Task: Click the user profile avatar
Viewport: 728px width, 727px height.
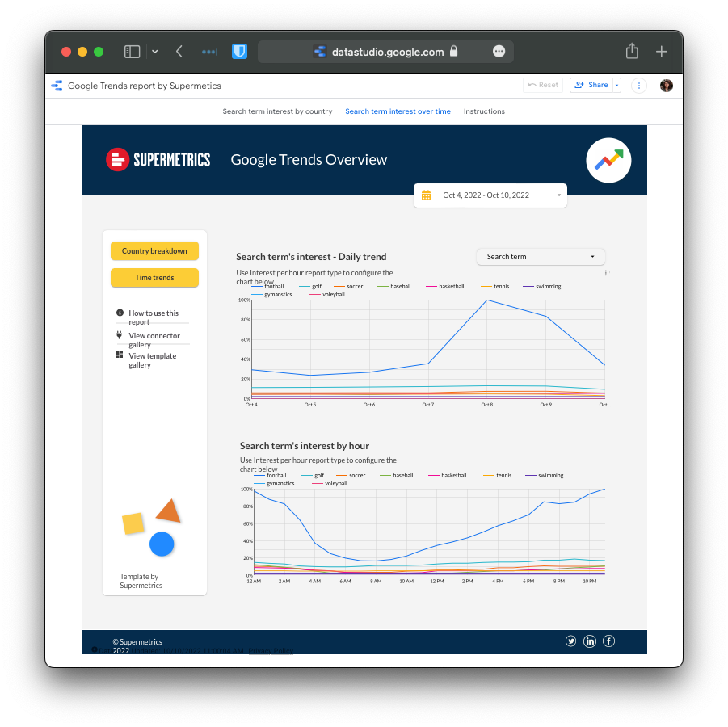Action: pyautogui.click(x=667, y=86)
